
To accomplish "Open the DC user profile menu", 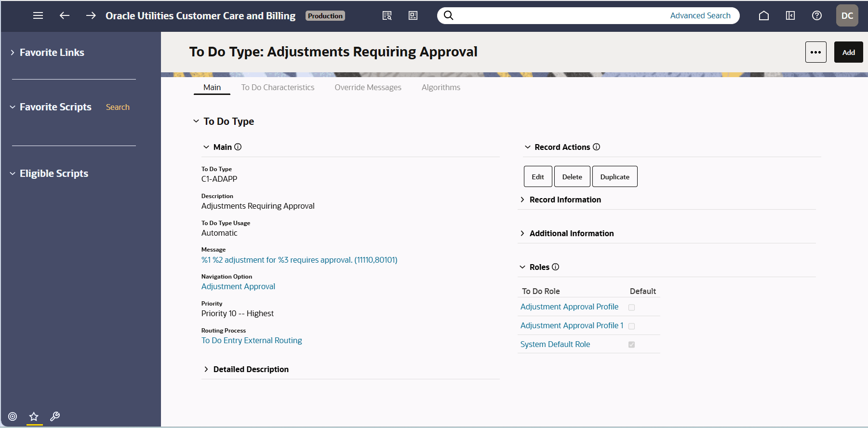I will 847,15.
